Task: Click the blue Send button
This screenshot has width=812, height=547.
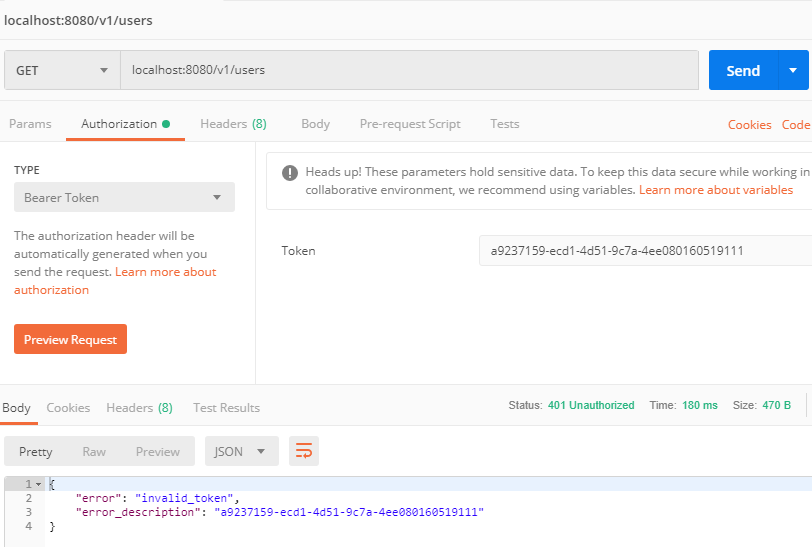Action: [743, 70]
